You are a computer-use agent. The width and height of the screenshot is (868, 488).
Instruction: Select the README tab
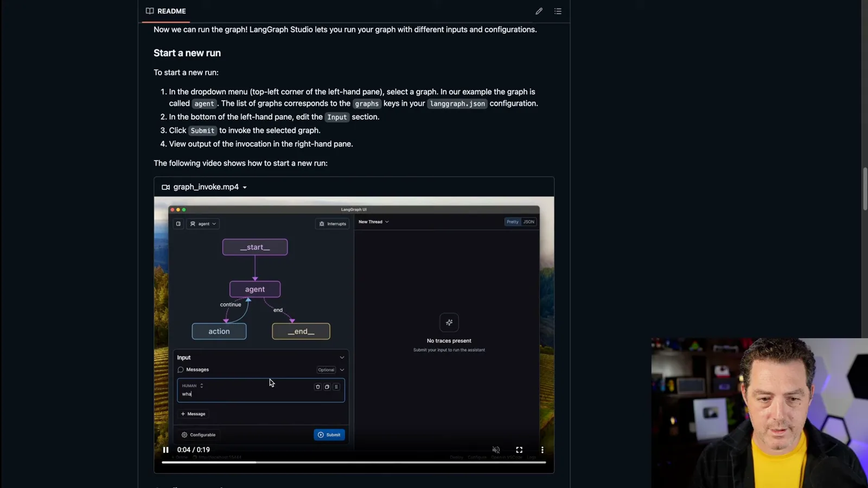coord(166,11)
